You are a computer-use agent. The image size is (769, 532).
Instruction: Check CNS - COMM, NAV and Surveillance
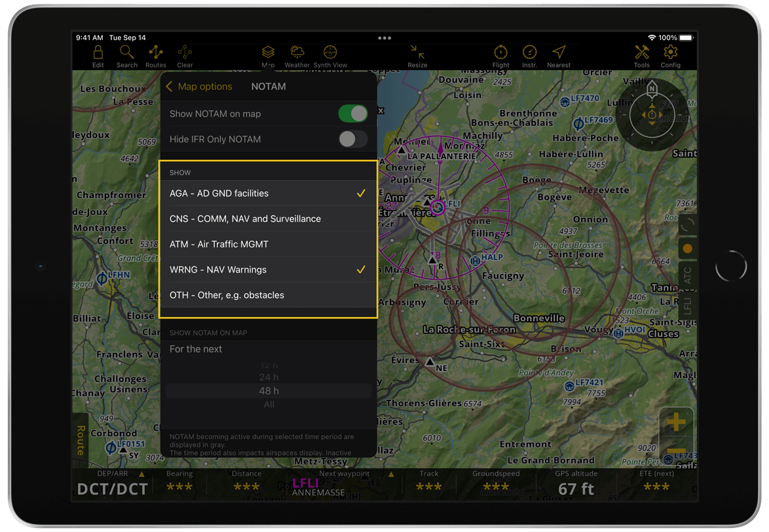pyautogui.click(x=269, y=218)
